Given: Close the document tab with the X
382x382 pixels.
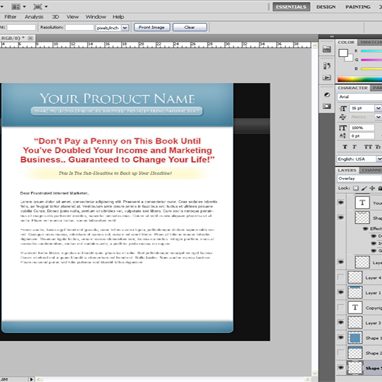Looking at the screenshot, I should tap(30, 38).
